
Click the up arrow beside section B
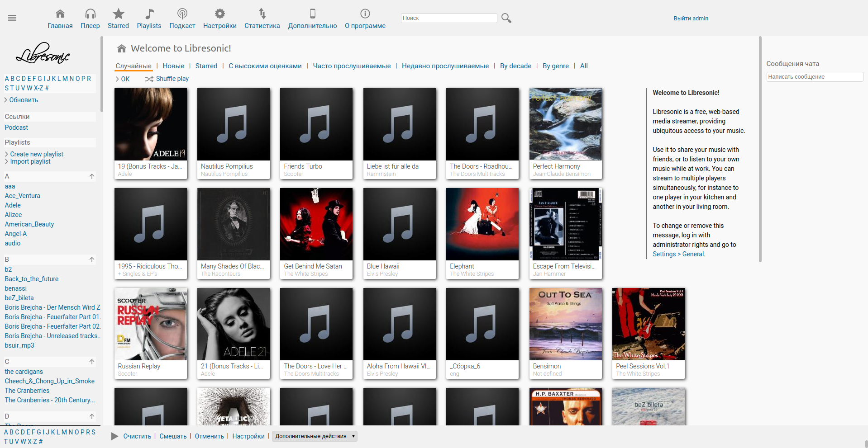[92, 259]
